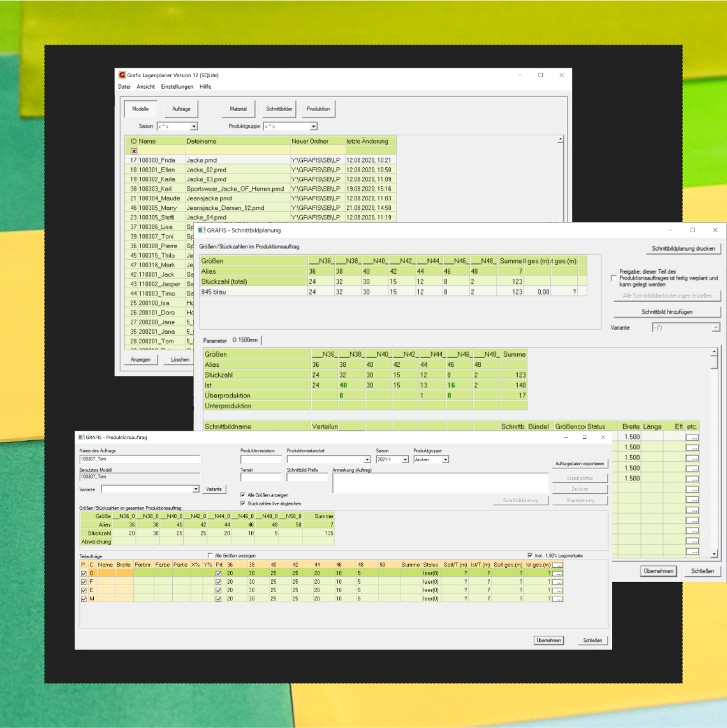Click the Schnittbildplanung vertical scrollbar thumb

(714, 362)
